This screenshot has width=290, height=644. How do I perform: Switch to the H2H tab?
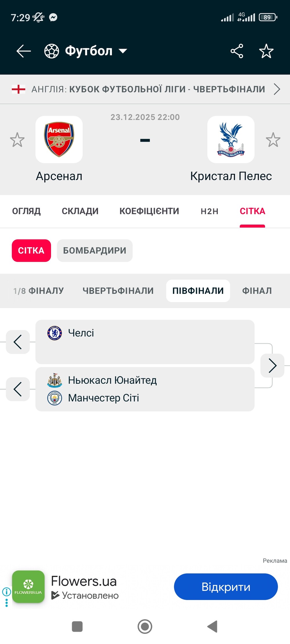[209, 211]
